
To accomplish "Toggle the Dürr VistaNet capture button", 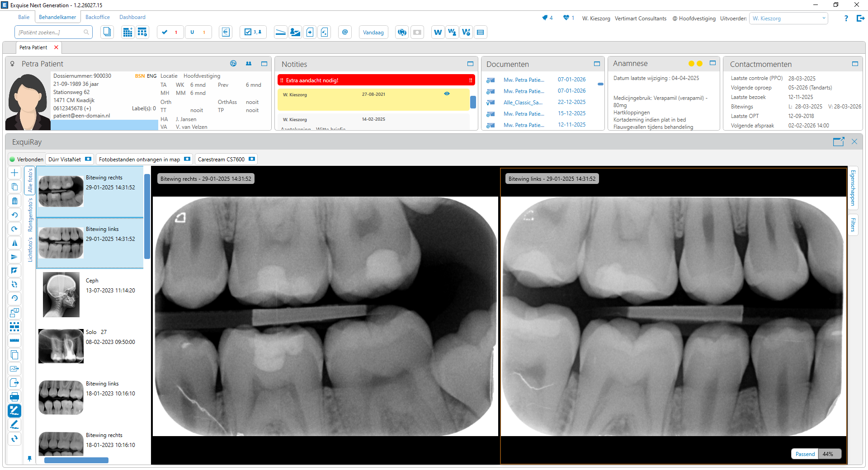I will point(88,159).
